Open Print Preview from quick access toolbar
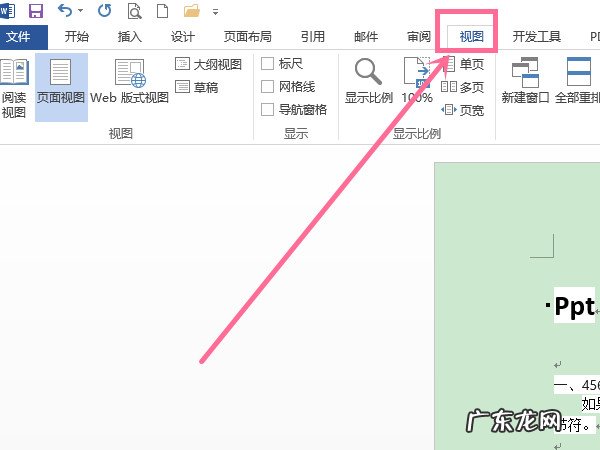This screenshot has height=450, width=600. 132,11
